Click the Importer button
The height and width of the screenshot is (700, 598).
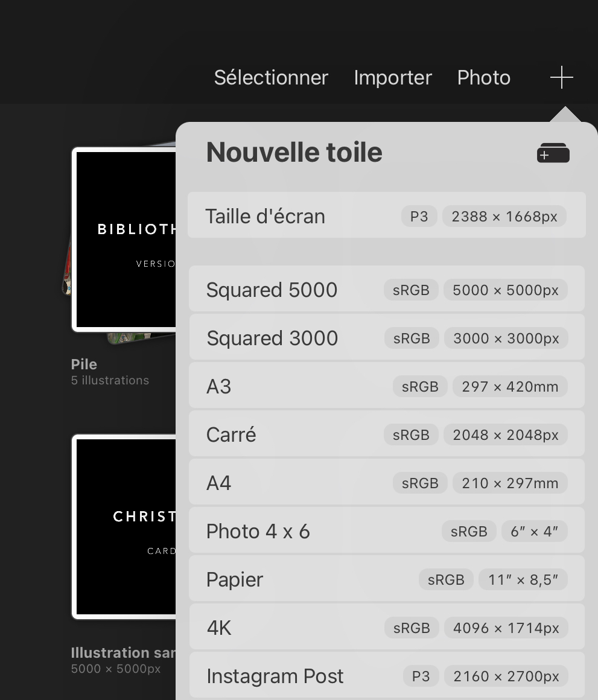tap(393, 78)
